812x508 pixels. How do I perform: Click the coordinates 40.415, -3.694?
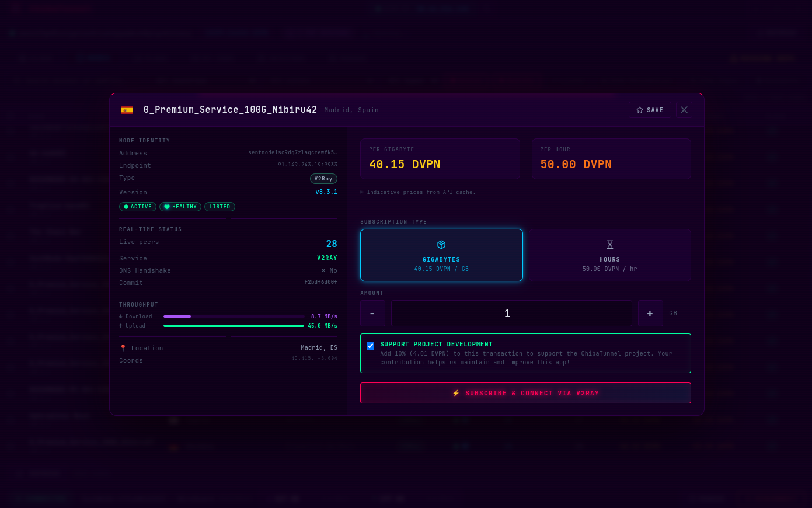pos(314,359)
